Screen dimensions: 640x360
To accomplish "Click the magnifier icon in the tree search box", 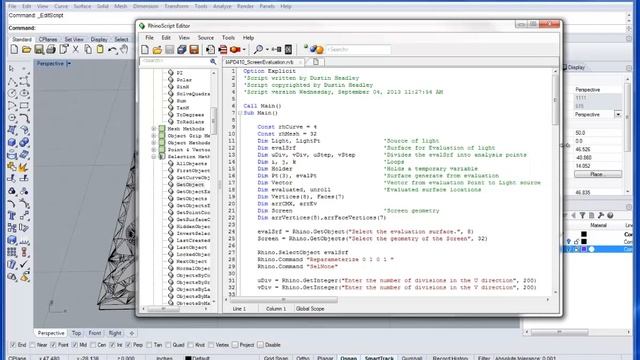I will tap(213, 62).
